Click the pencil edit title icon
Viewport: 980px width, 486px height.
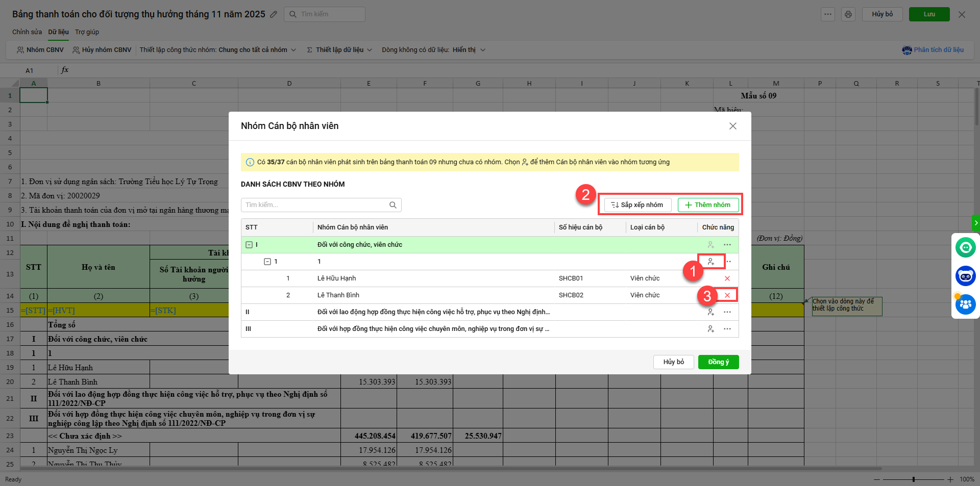274,14
